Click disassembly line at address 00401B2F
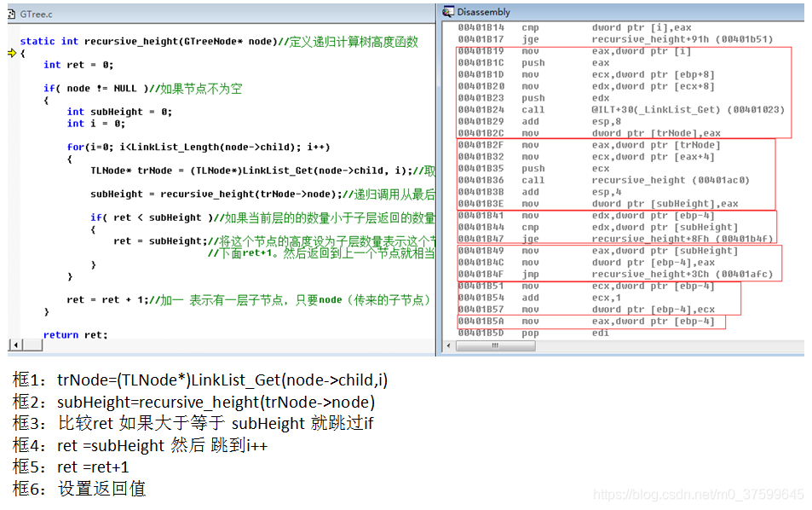Viewport: 812px width, 510px height. 590,145
